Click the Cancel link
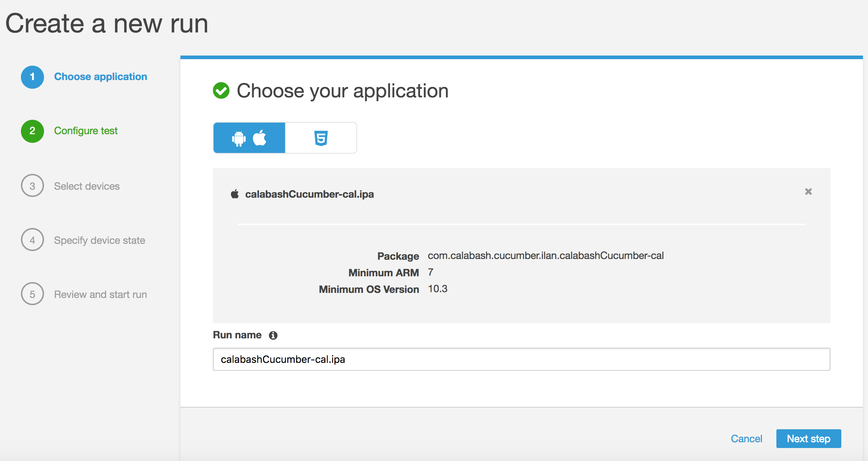This screenshot has width=868, height=461. [746, 439]
